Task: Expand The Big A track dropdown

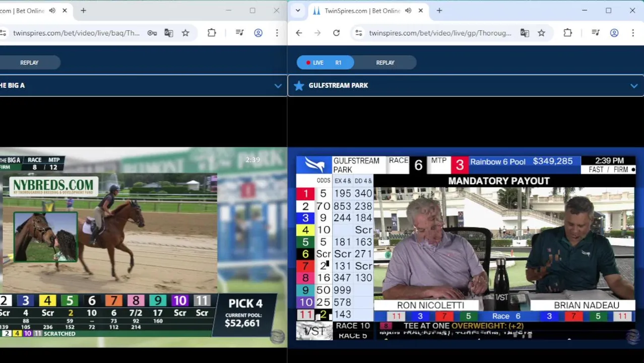Action: pos(278,86)
